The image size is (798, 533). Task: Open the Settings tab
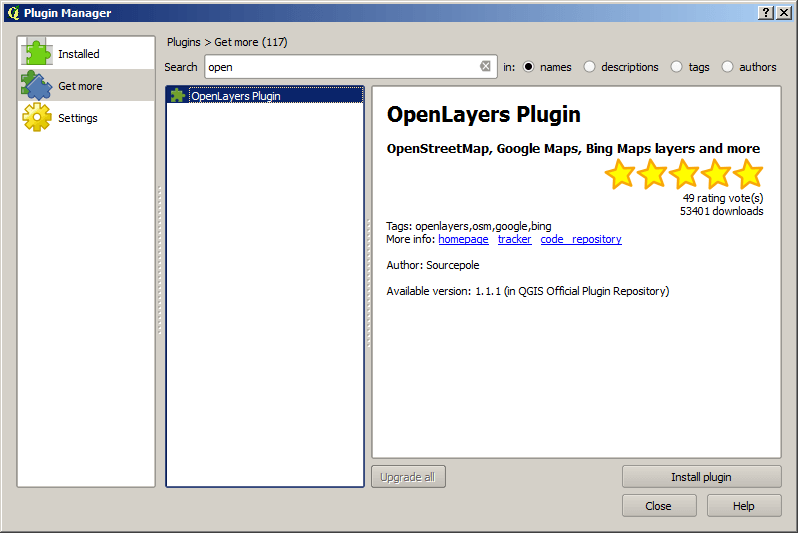pyautogui.click(x=87, y=118)
